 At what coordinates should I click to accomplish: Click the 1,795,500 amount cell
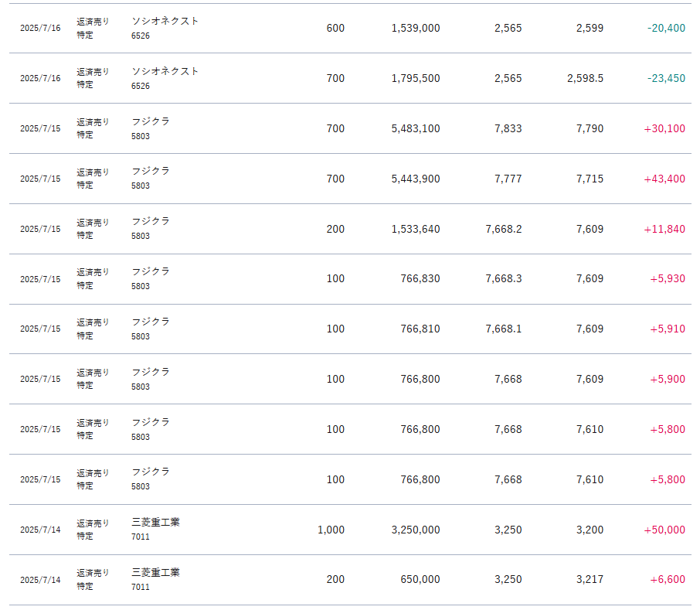(416, 78)
